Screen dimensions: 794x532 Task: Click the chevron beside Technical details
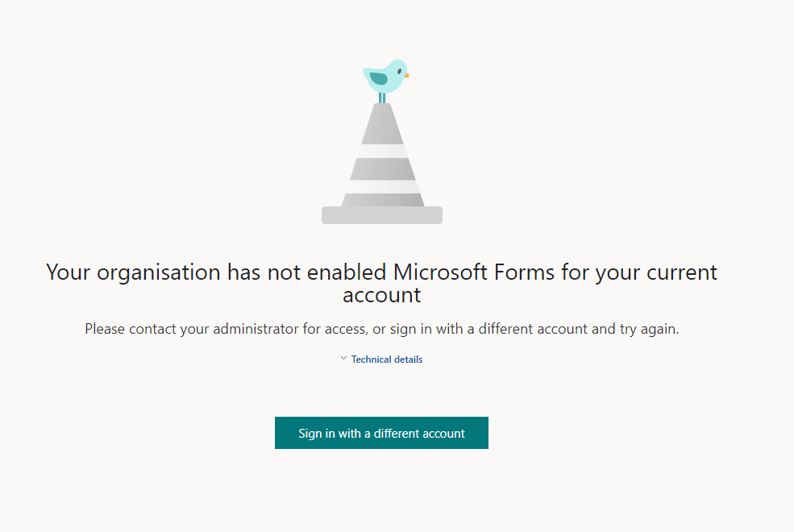[x=344, y=359]
